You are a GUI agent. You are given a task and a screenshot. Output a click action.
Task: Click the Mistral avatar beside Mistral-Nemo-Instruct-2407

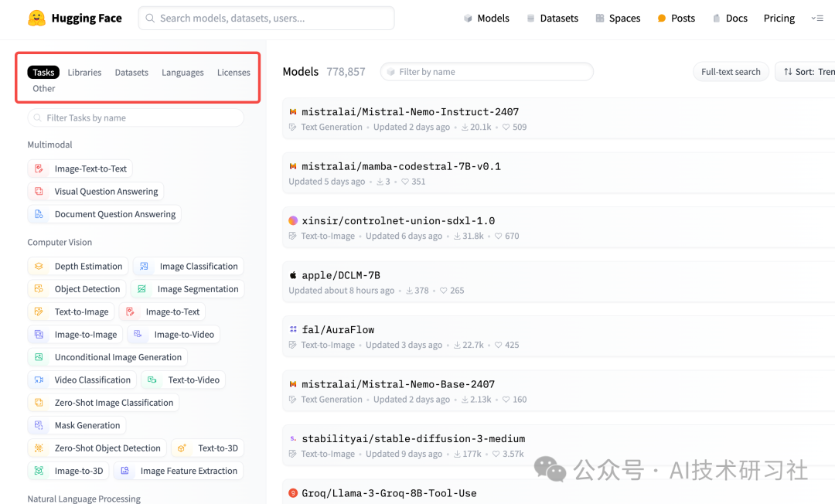pos(293,112)
